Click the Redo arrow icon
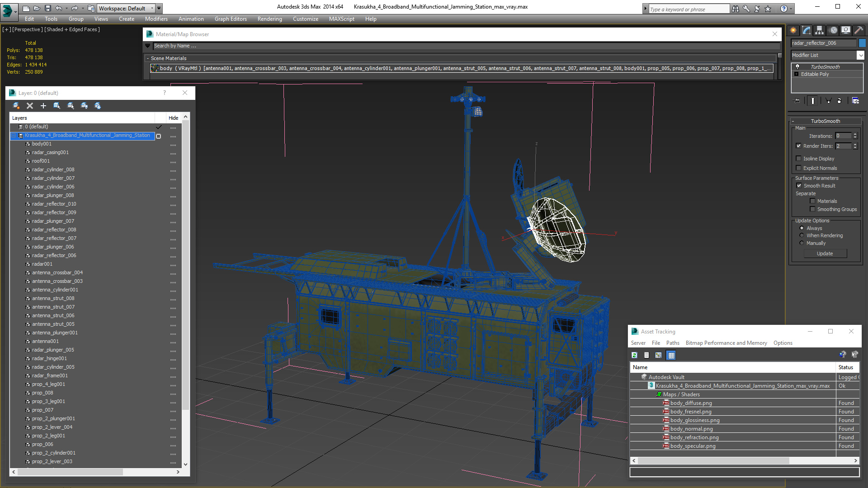 (75, 8)
